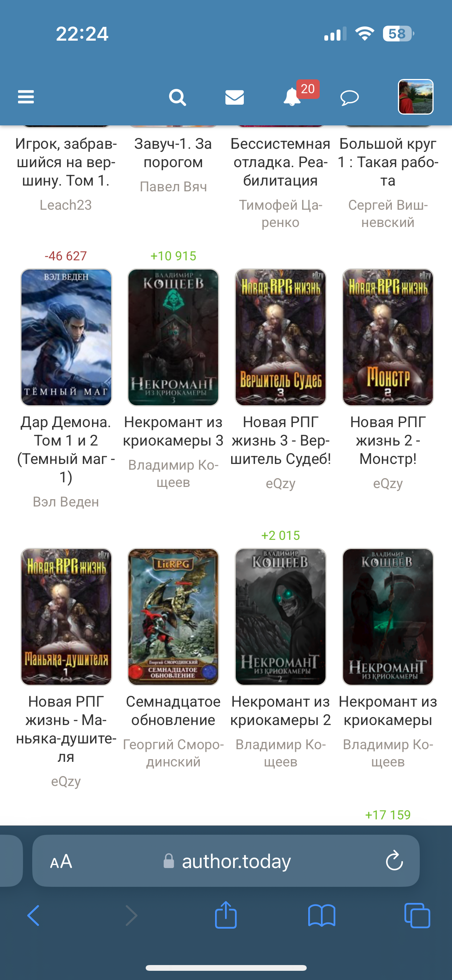Screen dimensions: 452x980
Task: Open the AA reader text options
Action: coord(61,862)
